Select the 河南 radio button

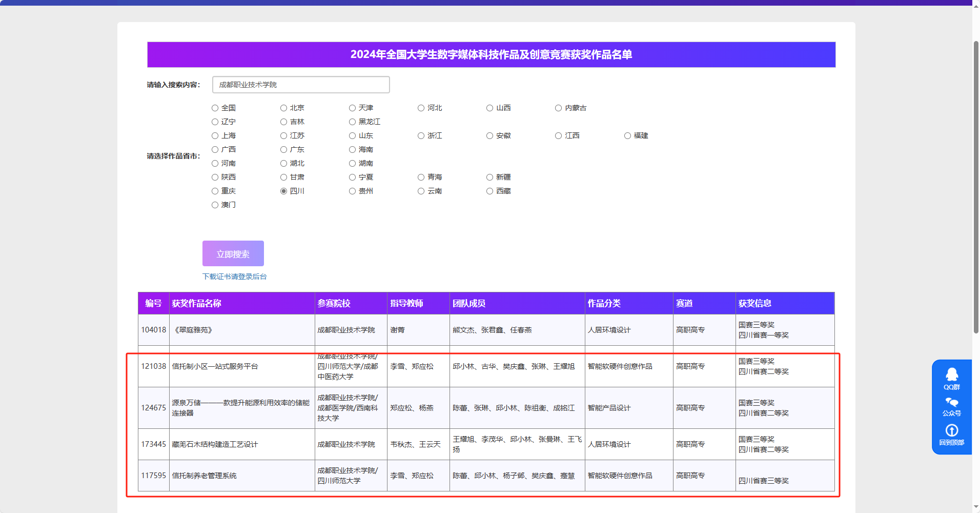215,163
